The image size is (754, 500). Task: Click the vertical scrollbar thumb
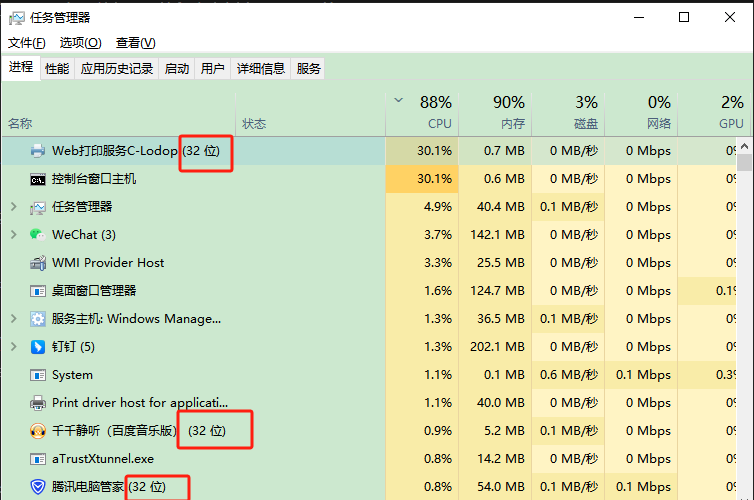[x=744, y=162]
